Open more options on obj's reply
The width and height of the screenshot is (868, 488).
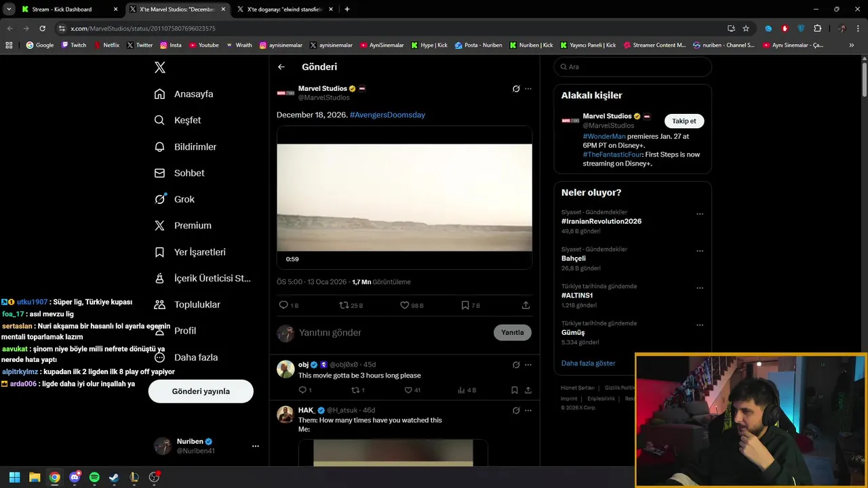click(x=528, y=365)
